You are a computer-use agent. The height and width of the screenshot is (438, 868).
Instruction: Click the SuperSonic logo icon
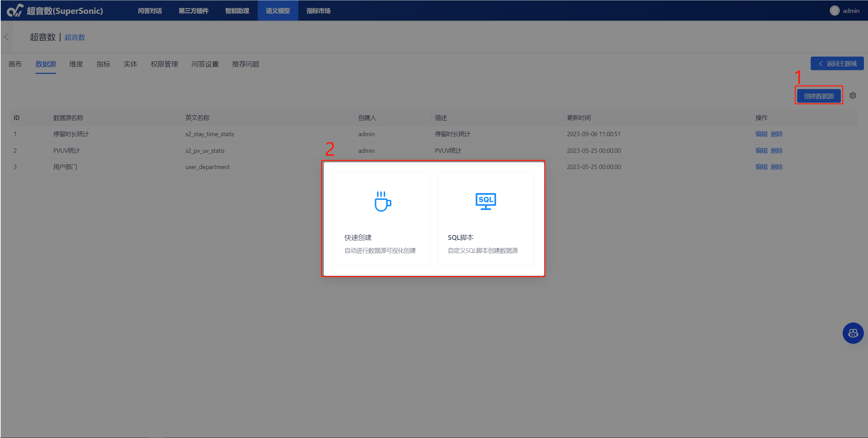point(15,11)
